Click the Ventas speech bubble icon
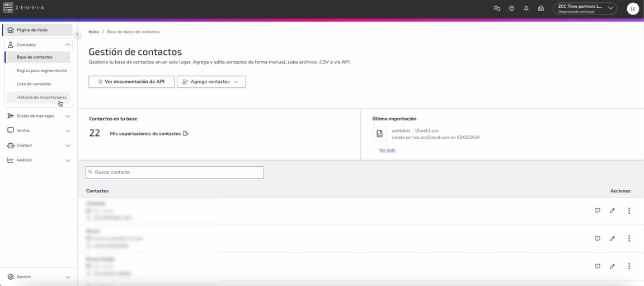This screenshot has width=644, height=286. [11, 130]
